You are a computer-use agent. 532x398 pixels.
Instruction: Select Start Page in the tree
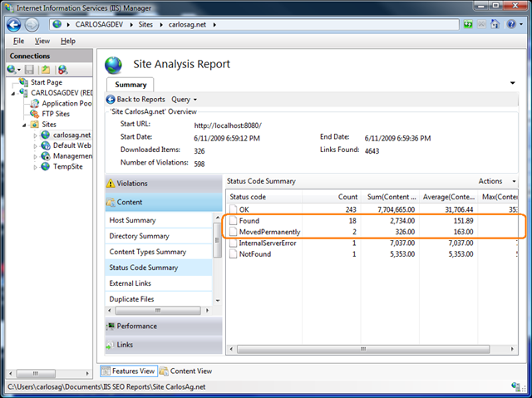coord(47,82)
